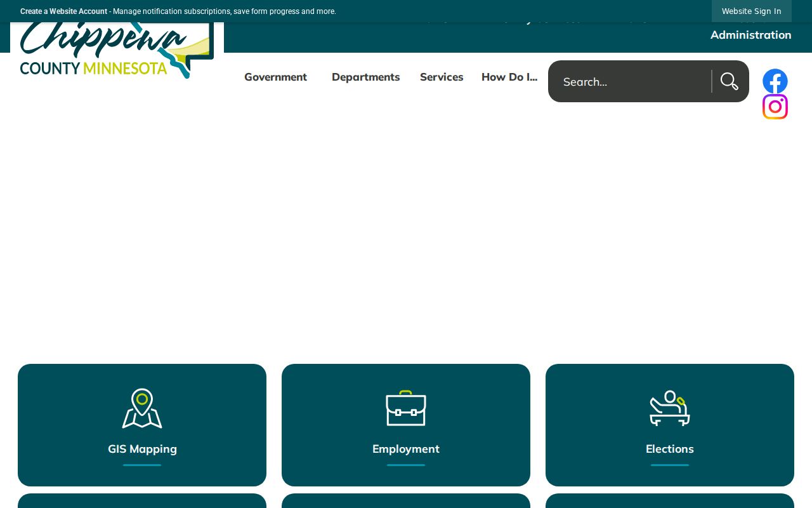The height and width of the screenshot is (508, 812).
Task: Open the Services menu
Action: point(442,77)
